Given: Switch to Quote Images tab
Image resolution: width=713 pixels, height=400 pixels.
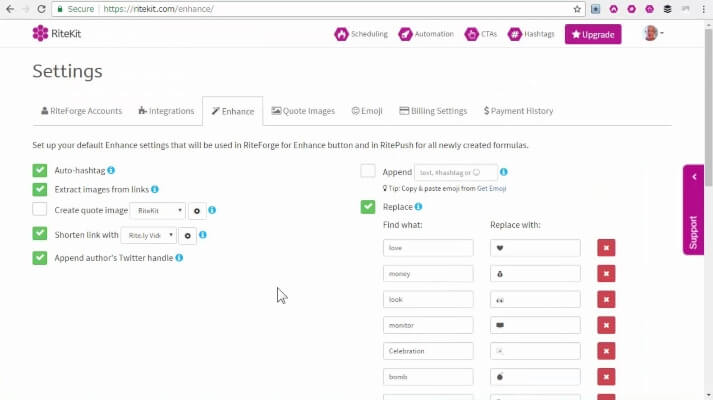Looking at the screenshot, I should [303, 111].
